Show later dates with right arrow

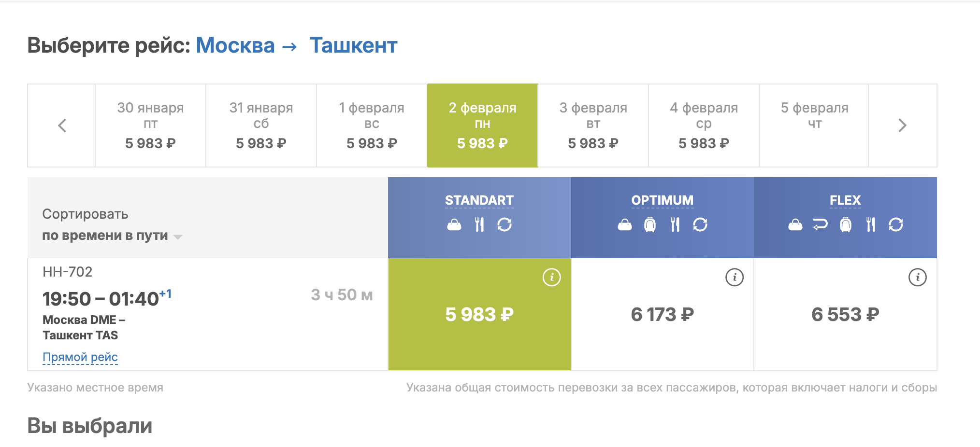click(902, 126)
